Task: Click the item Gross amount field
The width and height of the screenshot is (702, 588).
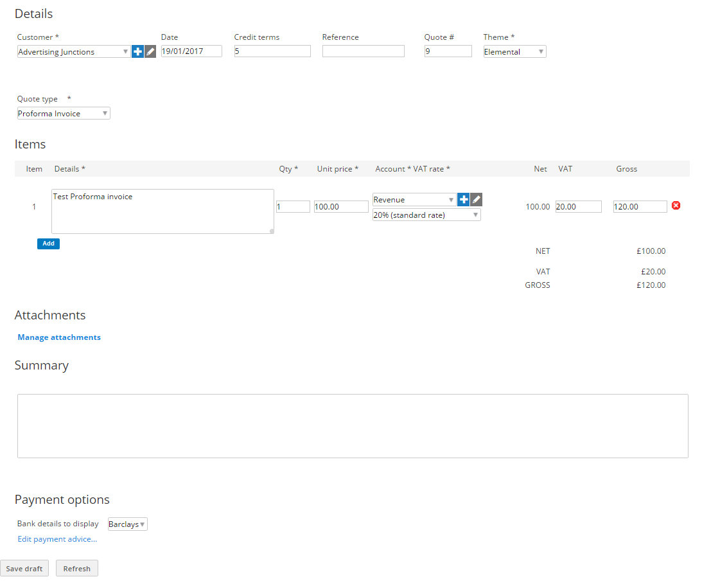Action: [640, 206]
